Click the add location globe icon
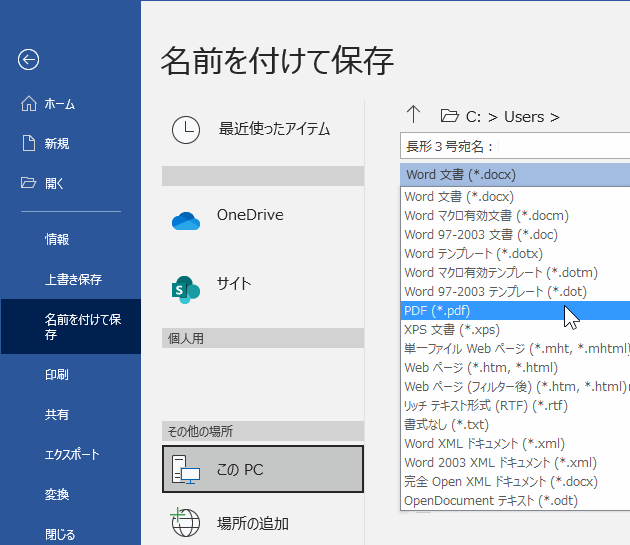The image size is (630, 545). (186, 523)
